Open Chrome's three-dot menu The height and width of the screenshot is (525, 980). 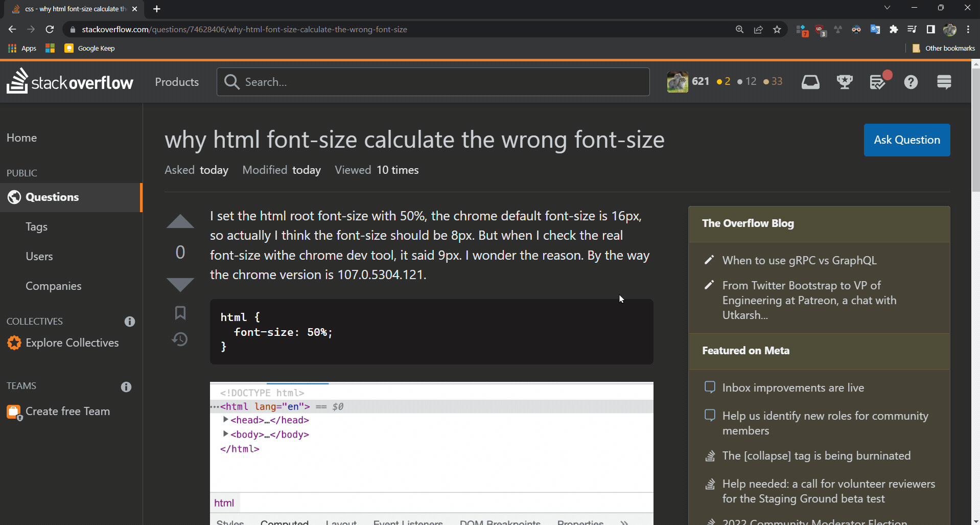pyautogui.click(x=968, y=29)
